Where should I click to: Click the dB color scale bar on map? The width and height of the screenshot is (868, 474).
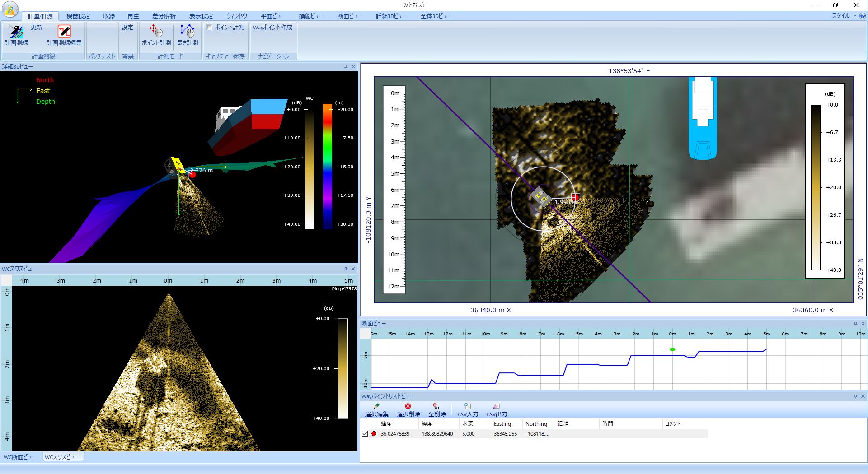(x=816, y=187)
